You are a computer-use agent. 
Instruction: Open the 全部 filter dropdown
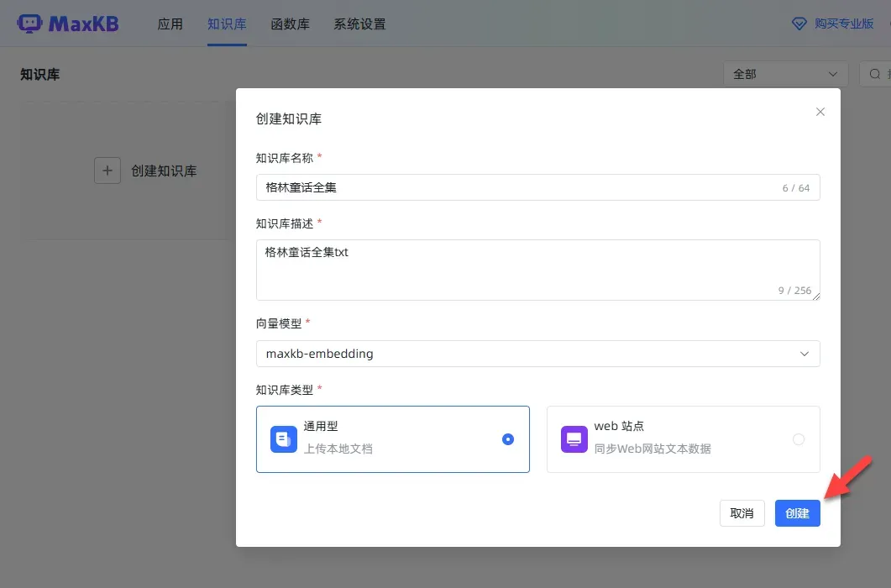click(x=785, y=74)
